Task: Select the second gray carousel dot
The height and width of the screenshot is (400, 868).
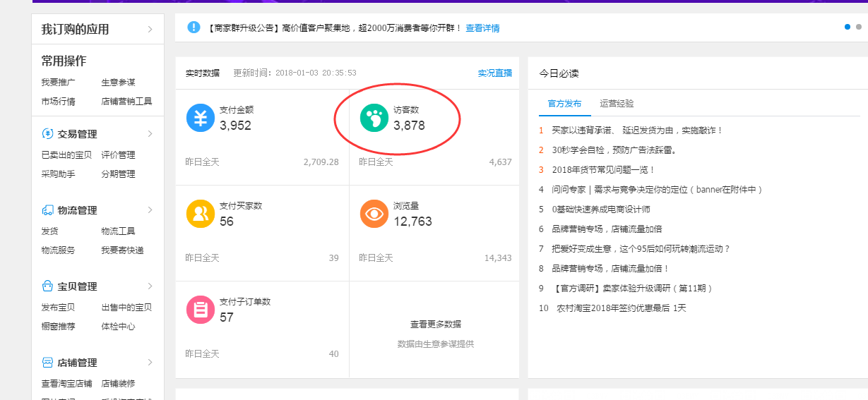Action: tap(859, 27)
